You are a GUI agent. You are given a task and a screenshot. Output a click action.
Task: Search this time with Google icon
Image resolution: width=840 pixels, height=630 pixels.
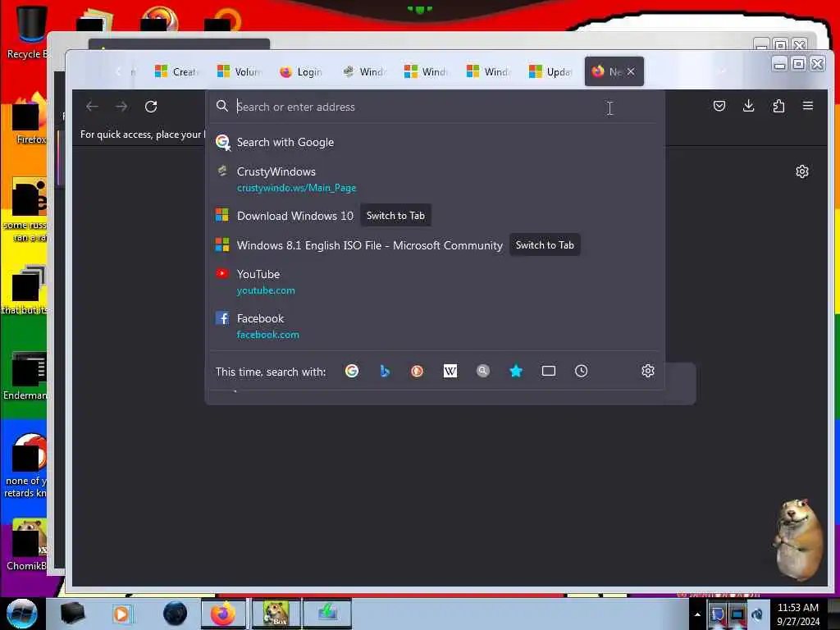[352, 371]
